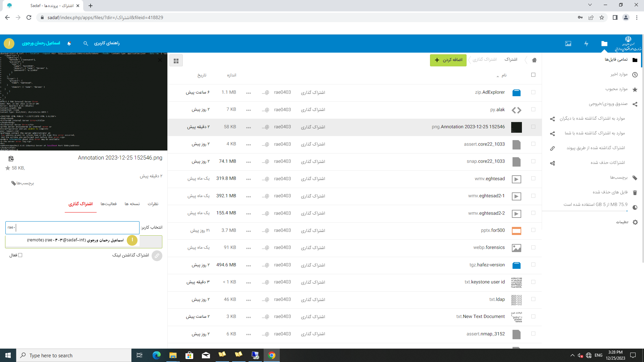Star the Annotation file as favorite
This screenshot has height=362, width=644.
click(x=8, y=168)
